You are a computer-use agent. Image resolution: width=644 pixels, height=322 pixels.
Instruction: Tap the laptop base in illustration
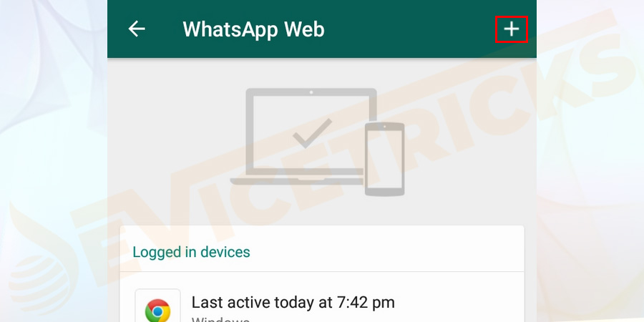click(x=296, y=181)
